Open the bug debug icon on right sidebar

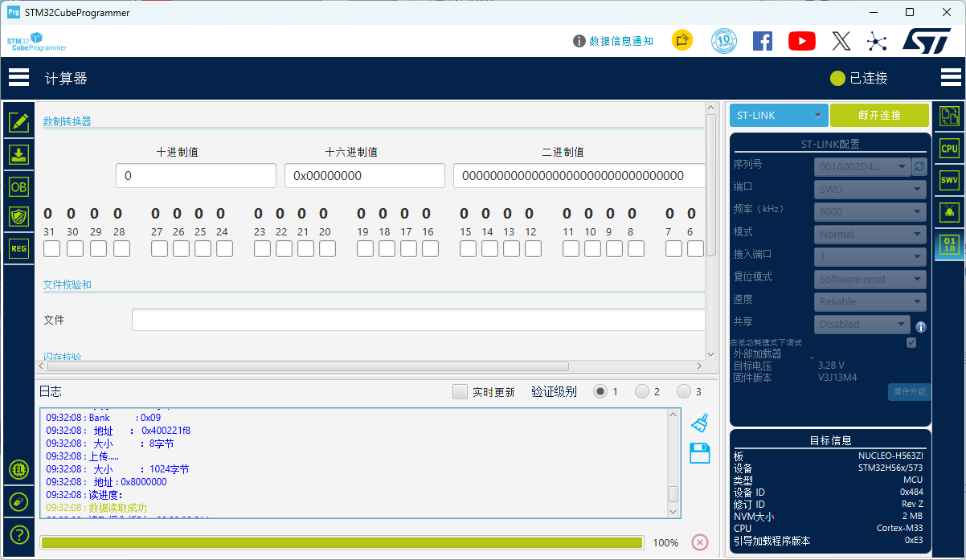tap(950, 212)
